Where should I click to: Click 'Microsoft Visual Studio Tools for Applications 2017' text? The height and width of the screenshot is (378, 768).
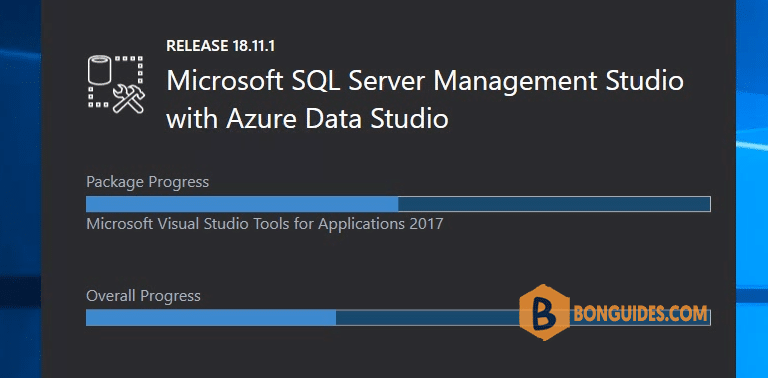coord(264,224)
